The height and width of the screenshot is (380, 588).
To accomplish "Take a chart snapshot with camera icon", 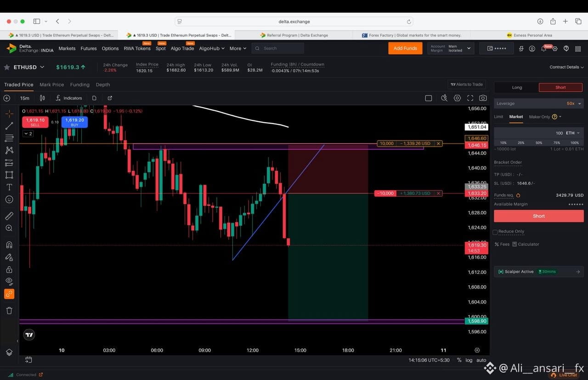I will click(x=483, y=98).
